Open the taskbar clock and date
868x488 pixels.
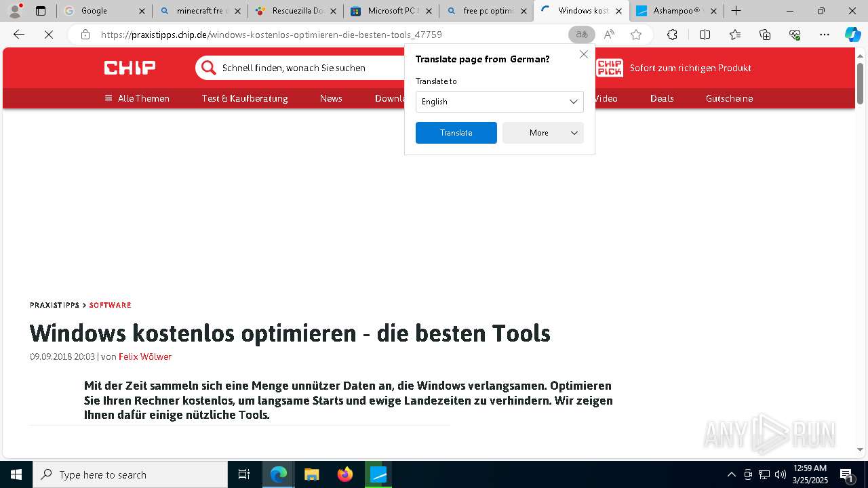click(810, 474)
